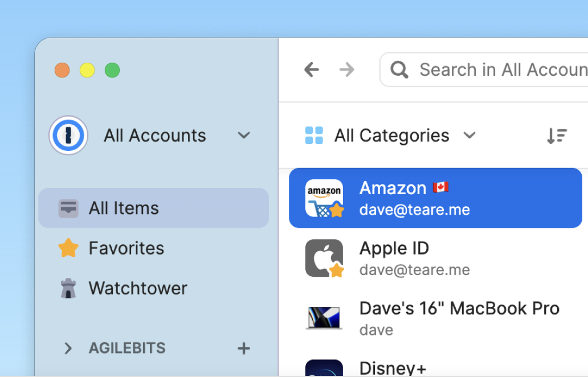Open the All Categories dropdown
Screen dimensions: 588x377
tap(391, 136)
